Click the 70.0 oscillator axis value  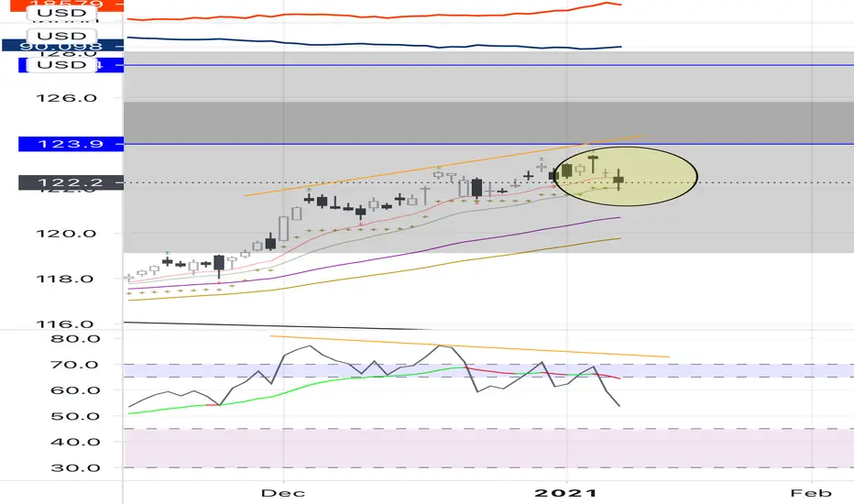75,365
